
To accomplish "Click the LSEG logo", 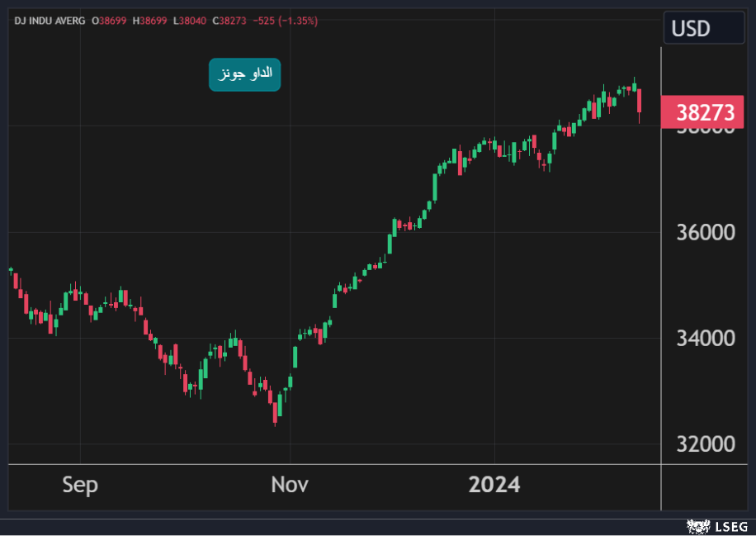I will pos(717,526).
